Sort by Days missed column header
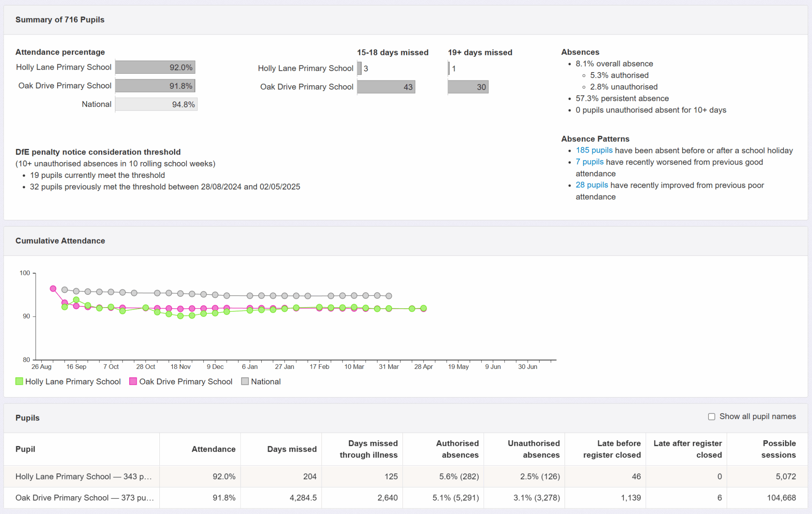Viewport: 812px width, 514px height. point(291,449)
